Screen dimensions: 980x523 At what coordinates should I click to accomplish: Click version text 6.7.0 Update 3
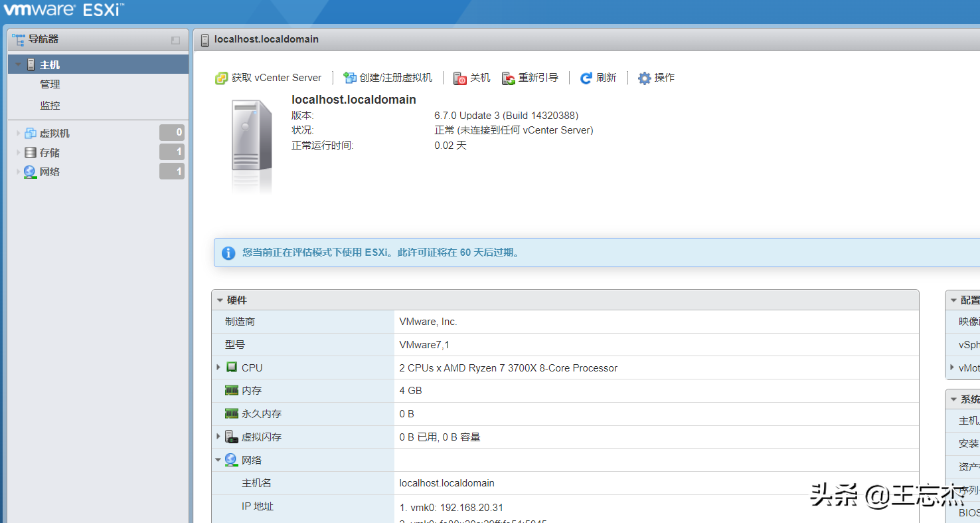(x=507, y=116)
